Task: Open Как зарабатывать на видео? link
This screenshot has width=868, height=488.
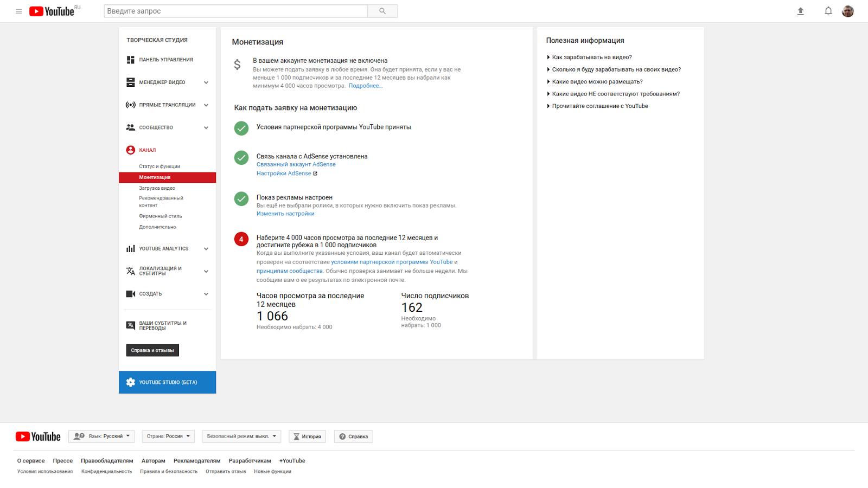Action: [591, 56]
